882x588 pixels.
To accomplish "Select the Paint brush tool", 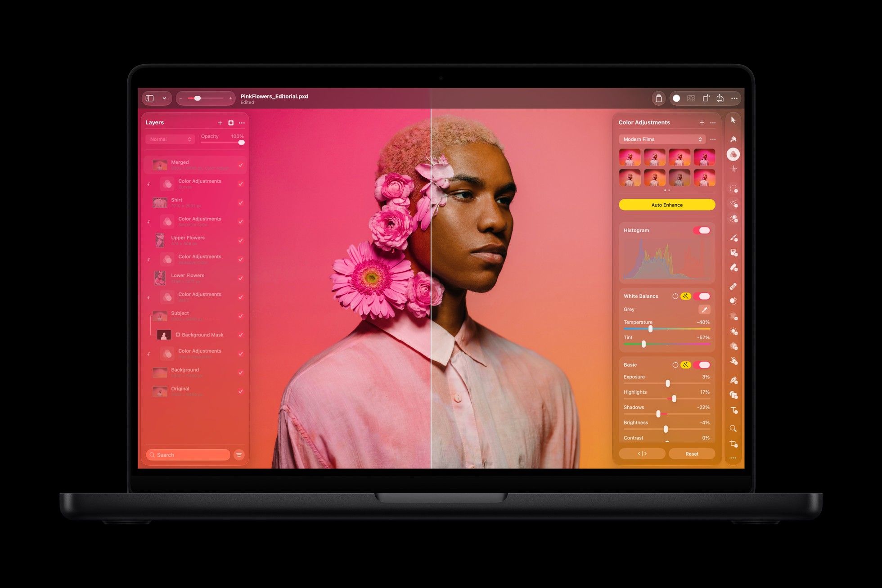I will click(733, 238).
